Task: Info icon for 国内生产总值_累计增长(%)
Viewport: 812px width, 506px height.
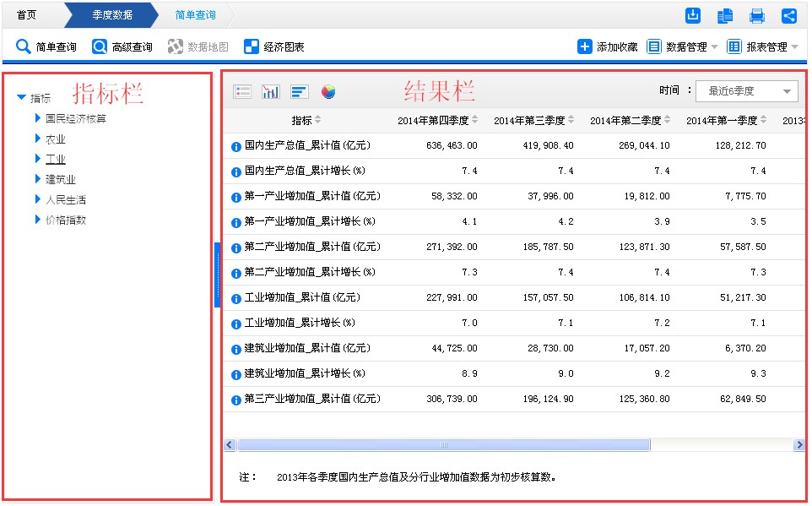Action: tap(236, 172)
